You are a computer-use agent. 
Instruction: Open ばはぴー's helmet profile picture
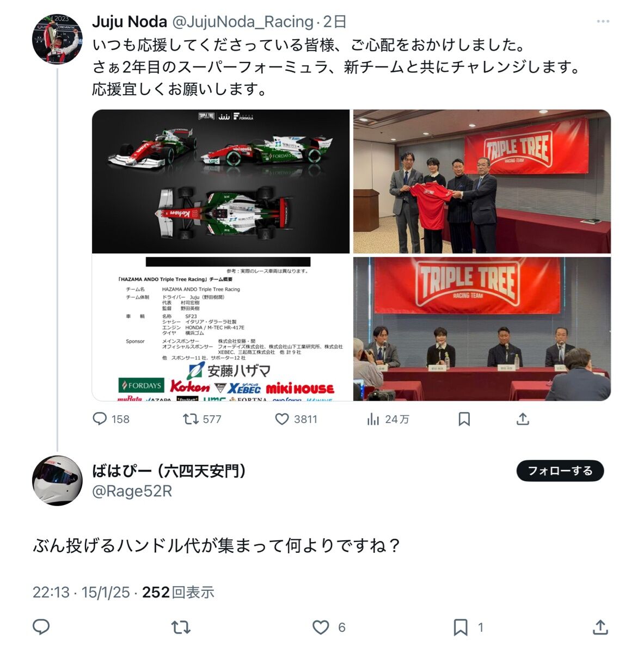pos(57,480)
